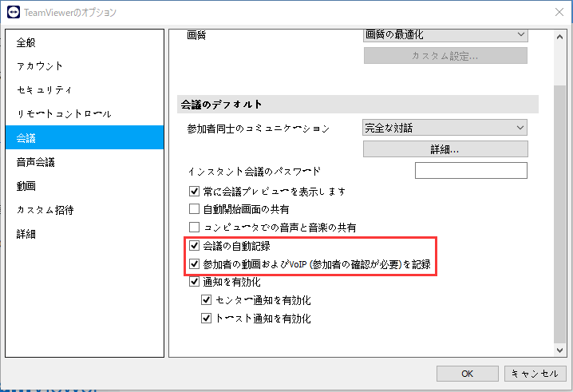Enable コンピュータでの音声と音楽の共有
Viewport: 573px width, 392px height.
[x=194, y=227]
